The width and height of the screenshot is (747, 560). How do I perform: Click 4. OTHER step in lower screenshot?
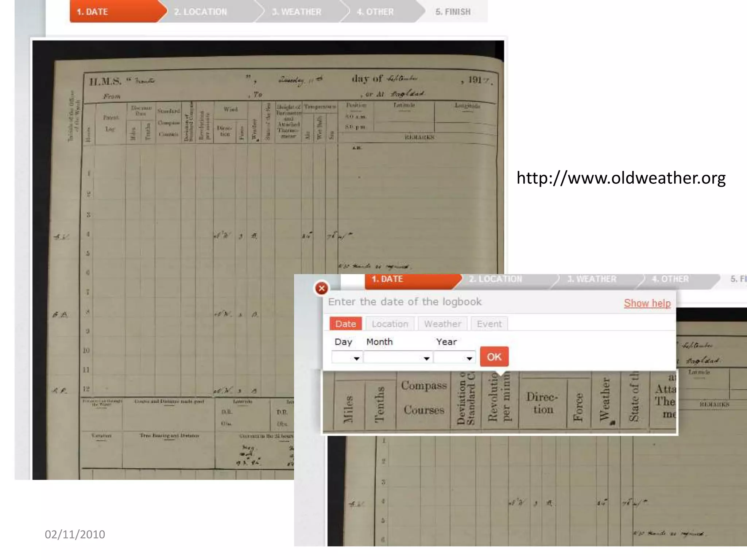[670, 279]
